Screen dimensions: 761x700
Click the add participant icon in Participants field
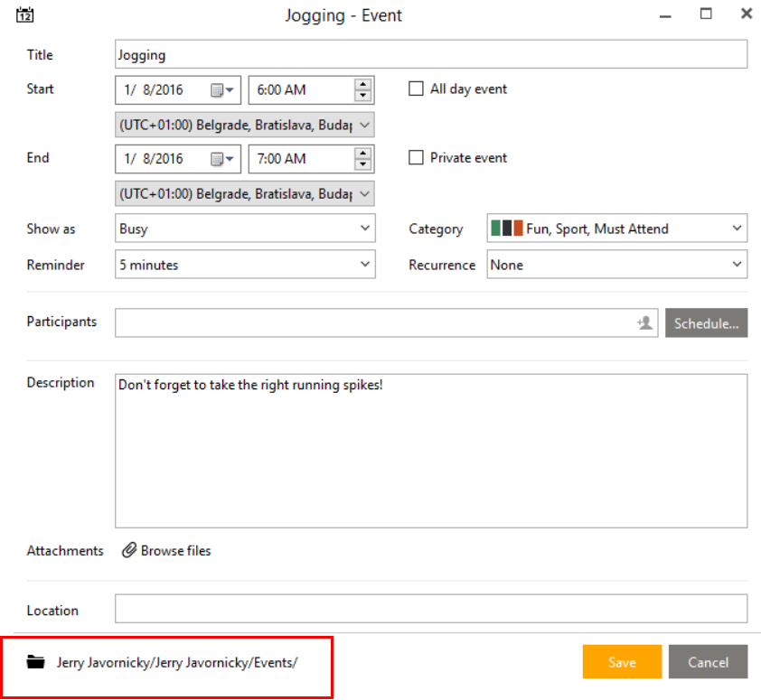[644, 322]
